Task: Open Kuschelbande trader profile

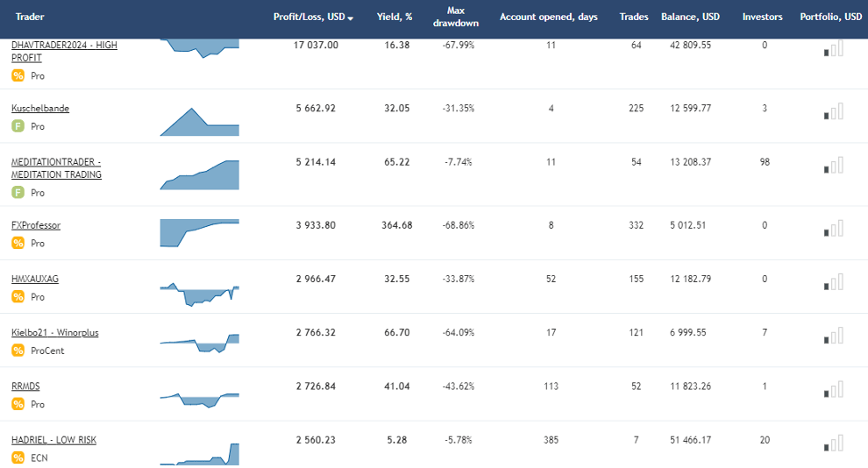Action: (x=40, y=109)
